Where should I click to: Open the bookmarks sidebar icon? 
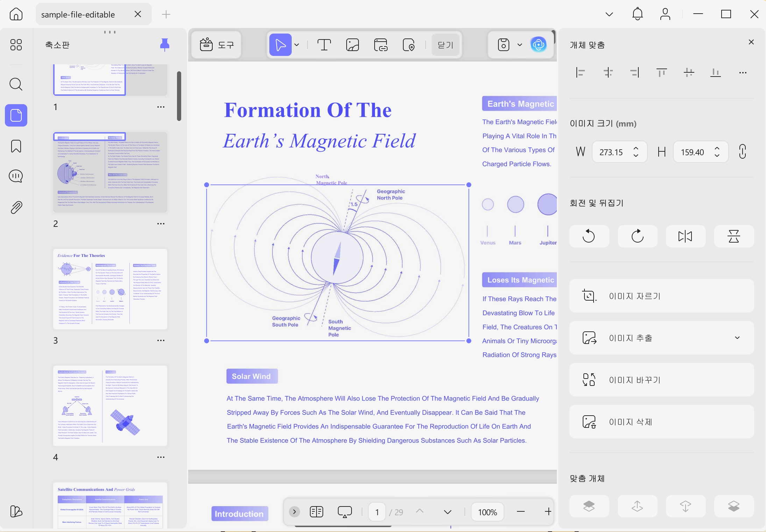click(16, 146)
